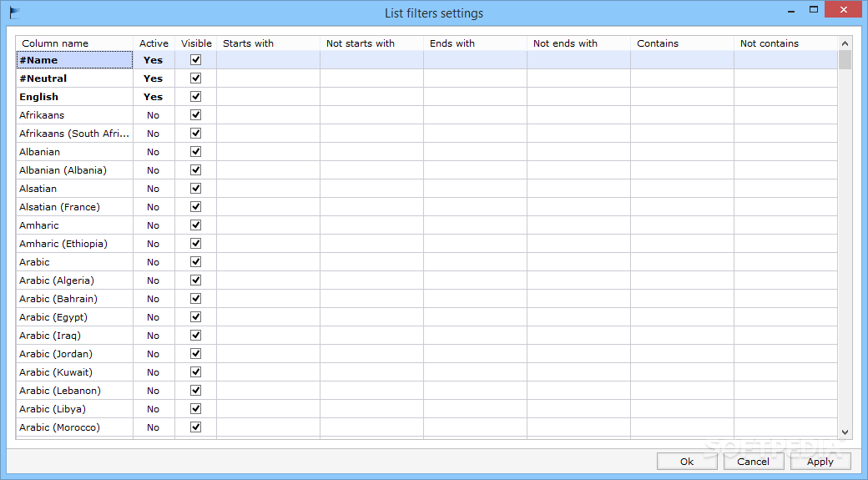The height and width of the screenshot is (480, 868).
Task: Click the Ok button
Action: click(687, 461)
